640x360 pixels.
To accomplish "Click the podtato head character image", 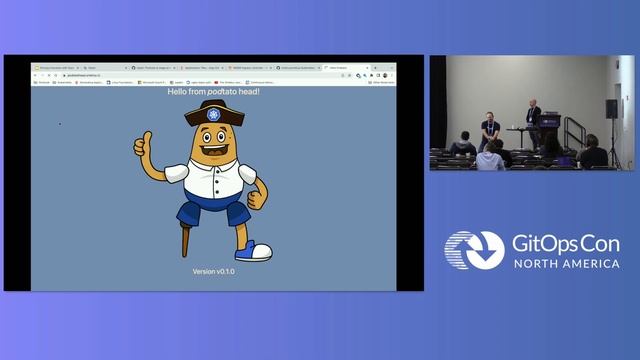I will tap(203, 180).
